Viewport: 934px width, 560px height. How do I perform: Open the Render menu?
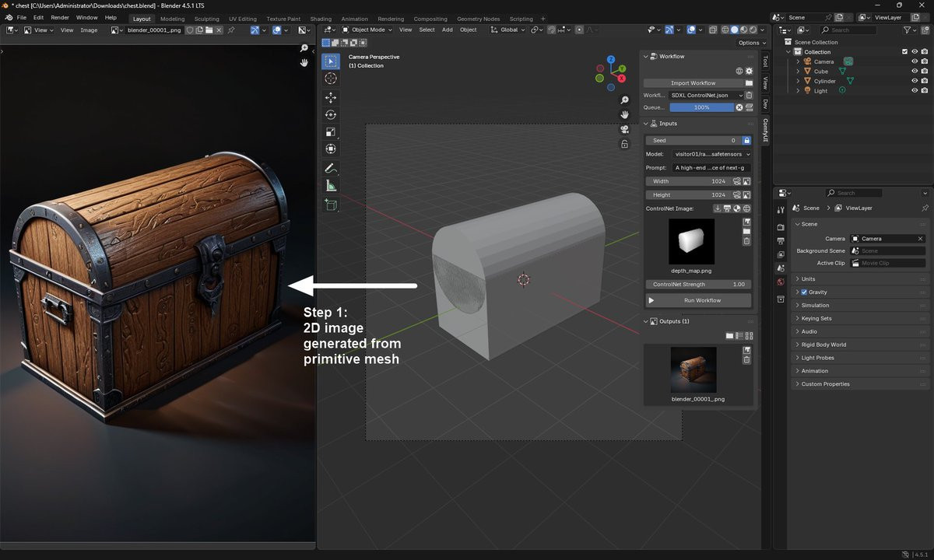point(60,17)
